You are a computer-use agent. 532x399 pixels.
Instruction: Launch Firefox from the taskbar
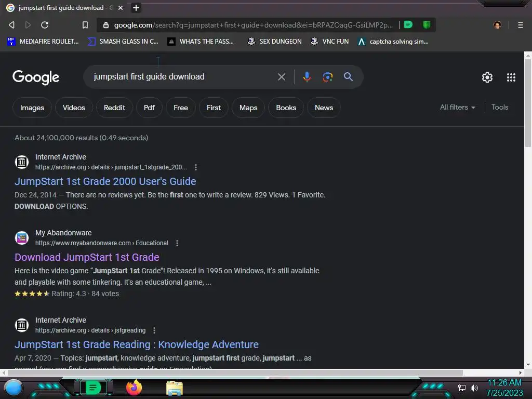[x=134, y=388]
